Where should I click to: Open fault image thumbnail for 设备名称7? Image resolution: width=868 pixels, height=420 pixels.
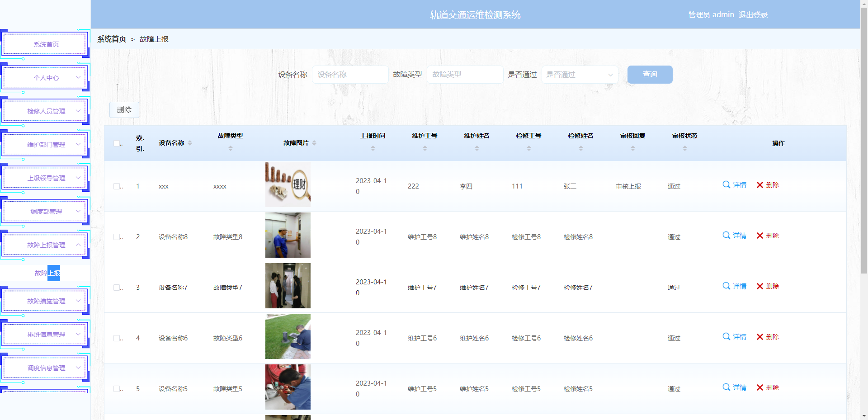click(x=288, y=286)
